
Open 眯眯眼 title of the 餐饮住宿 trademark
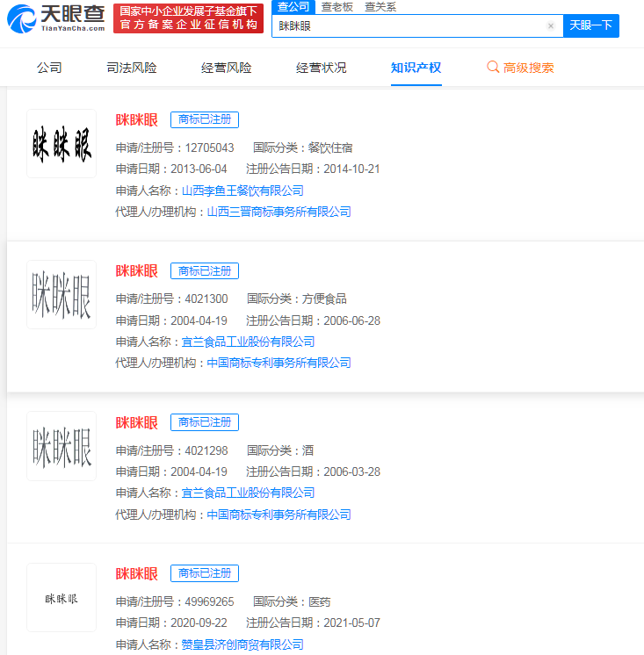click(137, 120)
